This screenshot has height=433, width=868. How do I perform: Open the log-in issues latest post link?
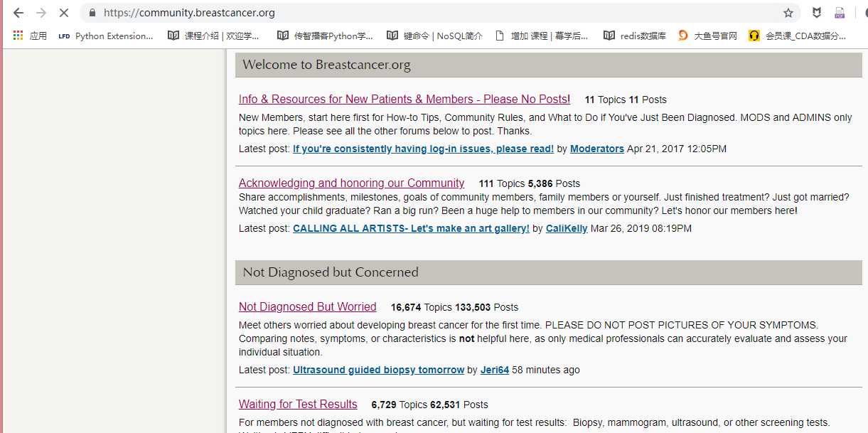[423, 149]
